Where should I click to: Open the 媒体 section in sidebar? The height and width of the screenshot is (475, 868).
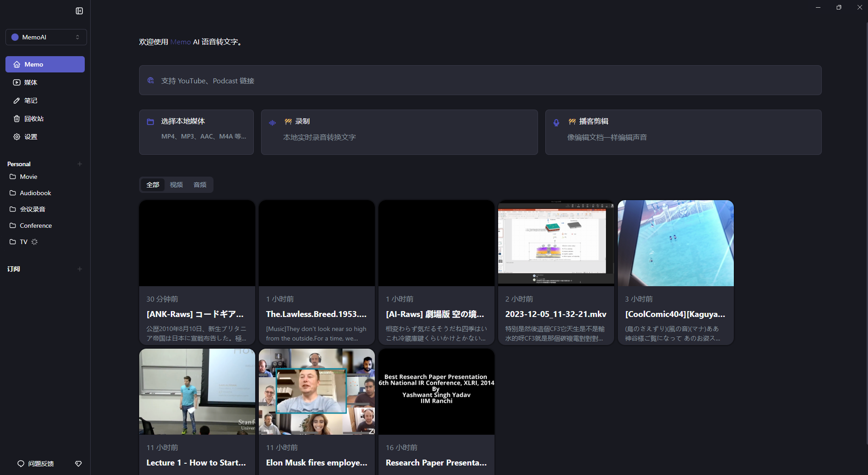pyautogui.click(x=31, y=82)
